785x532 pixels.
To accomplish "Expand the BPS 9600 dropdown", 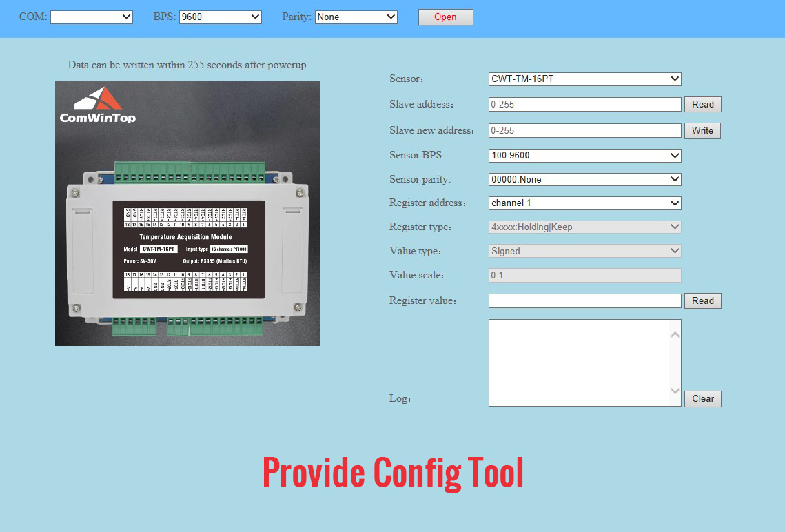I will pos(221,17).
